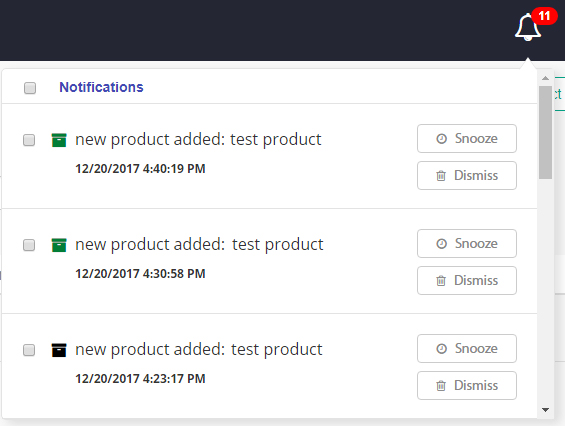Tick the checkbox for 4:23:17 PM notification
The height and width of the screenshot is (426, 565).
point(29,350)
